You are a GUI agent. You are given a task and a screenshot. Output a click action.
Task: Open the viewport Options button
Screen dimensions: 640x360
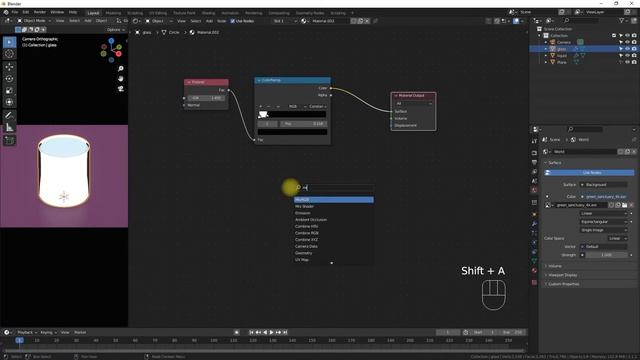[x=116, y=30]
